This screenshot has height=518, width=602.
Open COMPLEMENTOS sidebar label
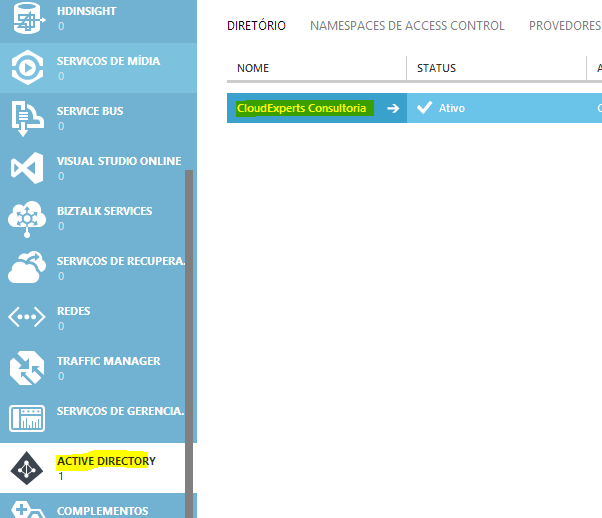pyautogui.click(x=103, y=511)
